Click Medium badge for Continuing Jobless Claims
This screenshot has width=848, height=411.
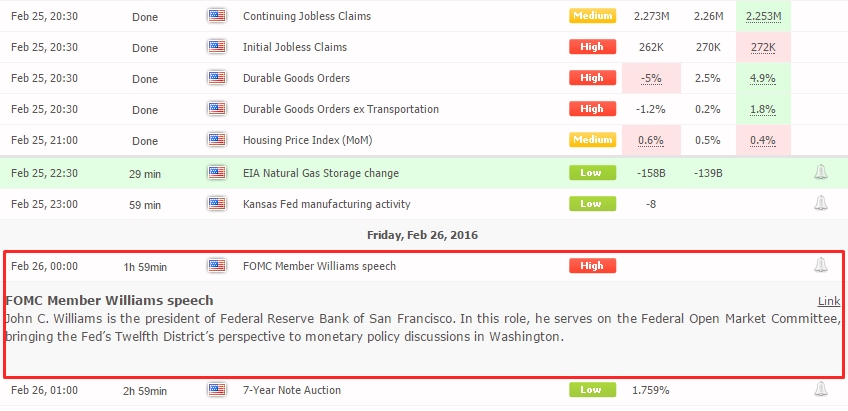click(592, 16)
